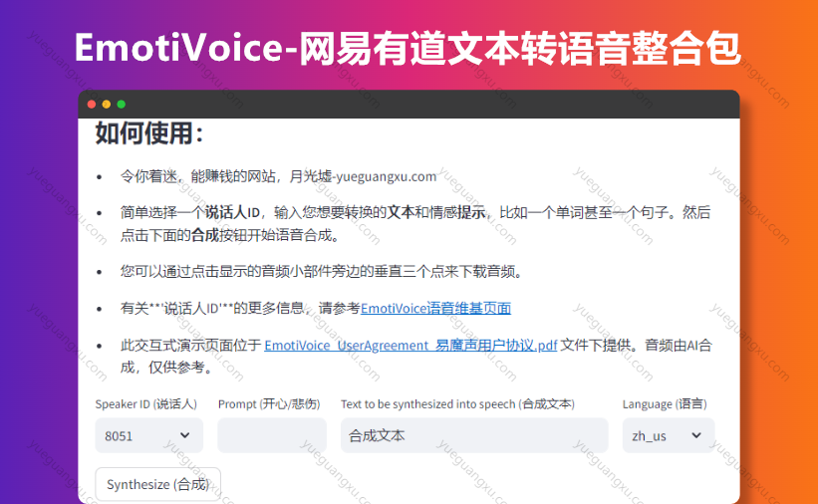Click the chevron arrow in Speaker ID box
This screenshot has width=818, height=504.
point(184,435)
